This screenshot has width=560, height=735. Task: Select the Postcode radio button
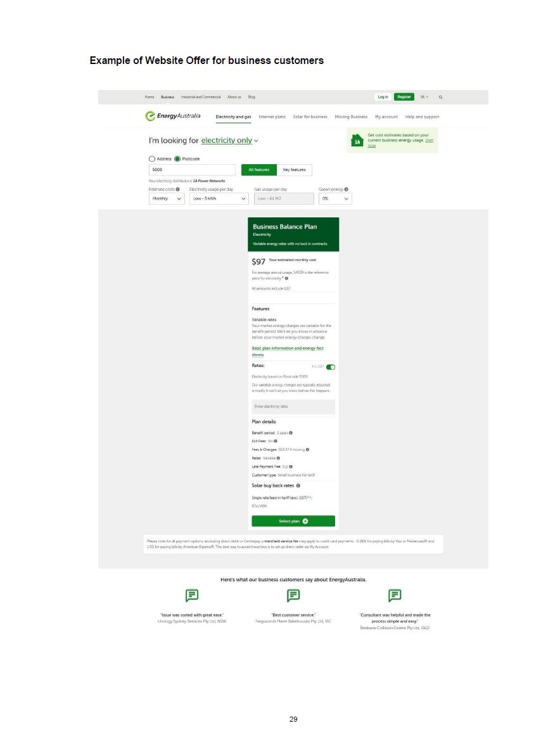point(177,159)
